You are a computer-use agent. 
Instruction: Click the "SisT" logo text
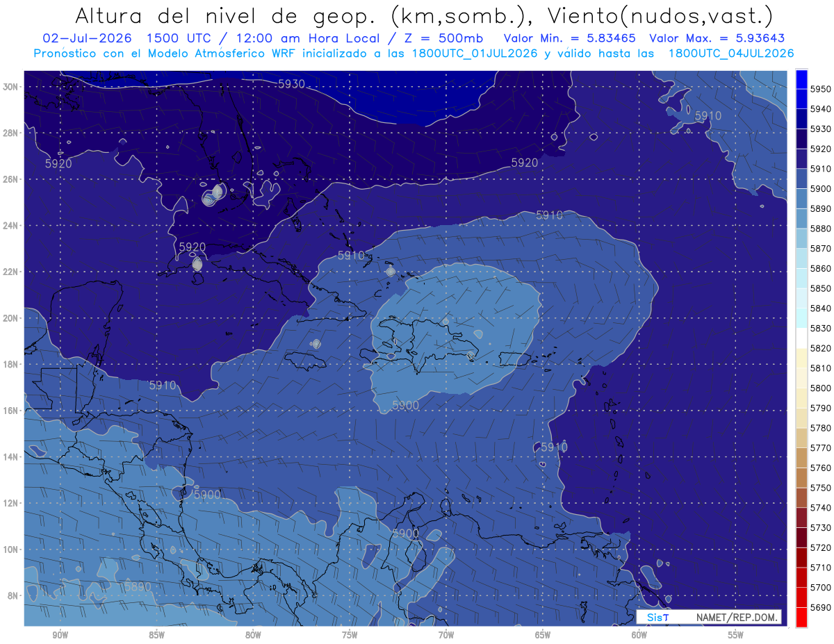657,617
